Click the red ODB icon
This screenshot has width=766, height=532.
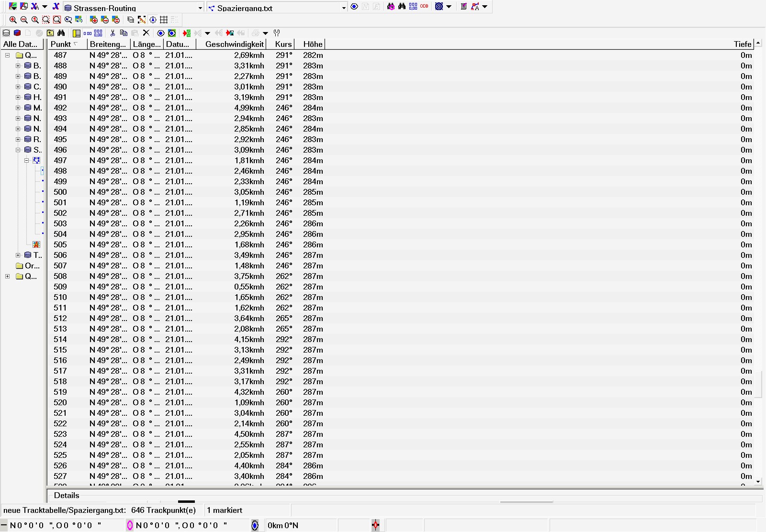[424, 7]
